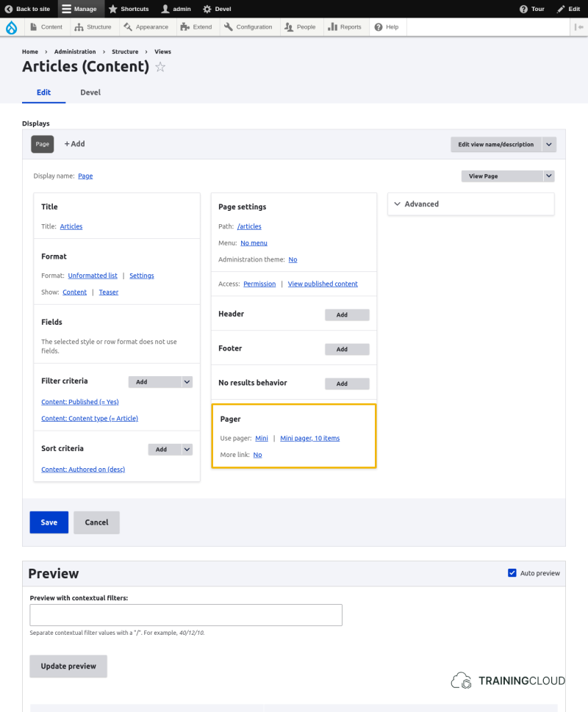Click + Add display button
Image resolution: width=588 pixels, height=712 pixels.
pos(74,143)
